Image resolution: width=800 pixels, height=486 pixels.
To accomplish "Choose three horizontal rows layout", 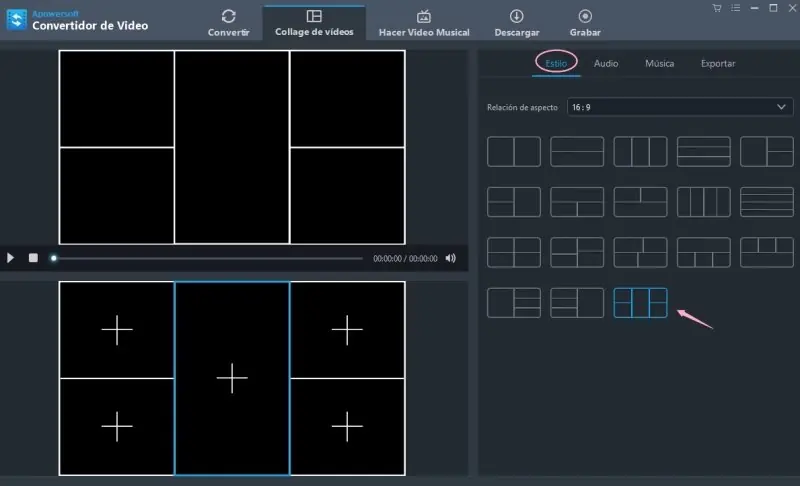I will coord(704,151).
